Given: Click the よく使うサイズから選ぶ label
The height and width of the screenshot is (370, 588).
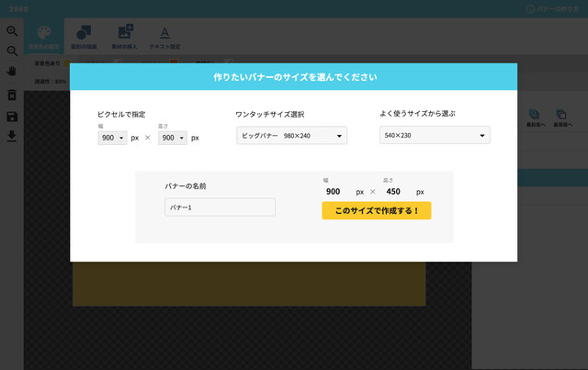Looking at the screenshot, I should [417, 113].
